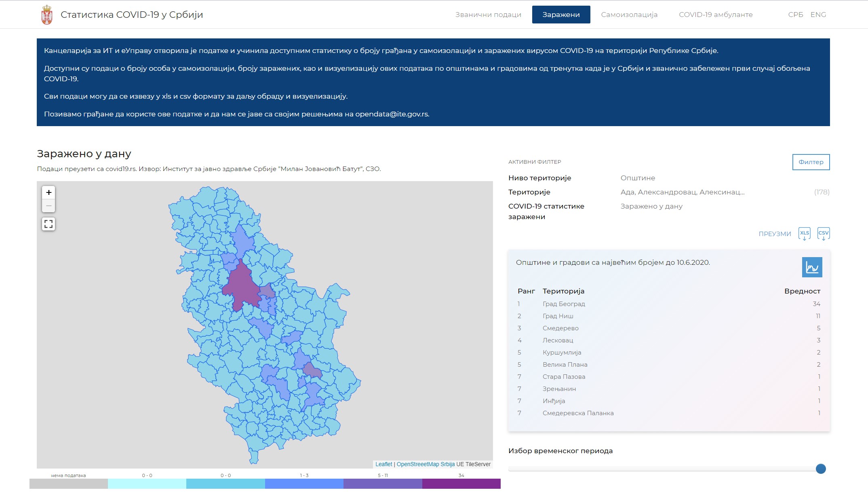Select the Заражени tab

coord(561,15)
